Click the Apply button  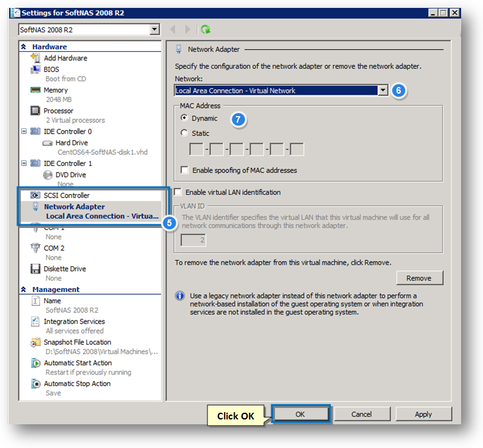coord(423,414)
